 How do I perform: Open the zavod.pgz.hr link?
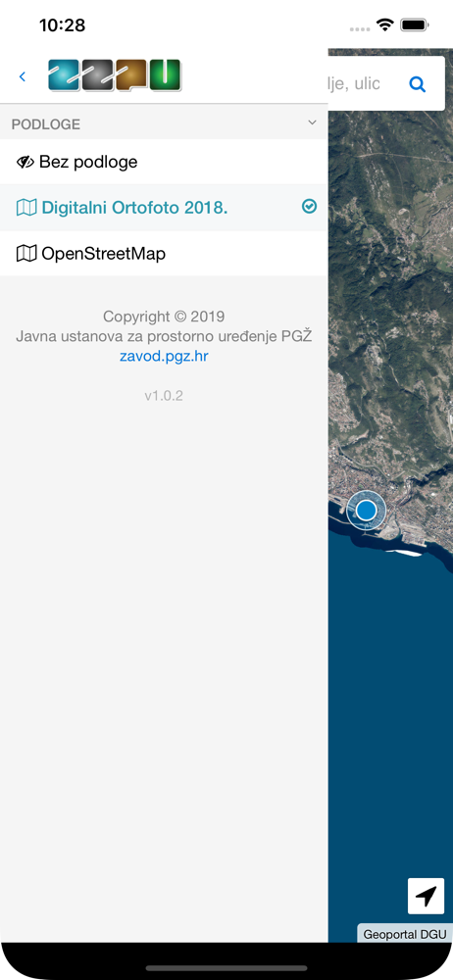click(164, 357)
